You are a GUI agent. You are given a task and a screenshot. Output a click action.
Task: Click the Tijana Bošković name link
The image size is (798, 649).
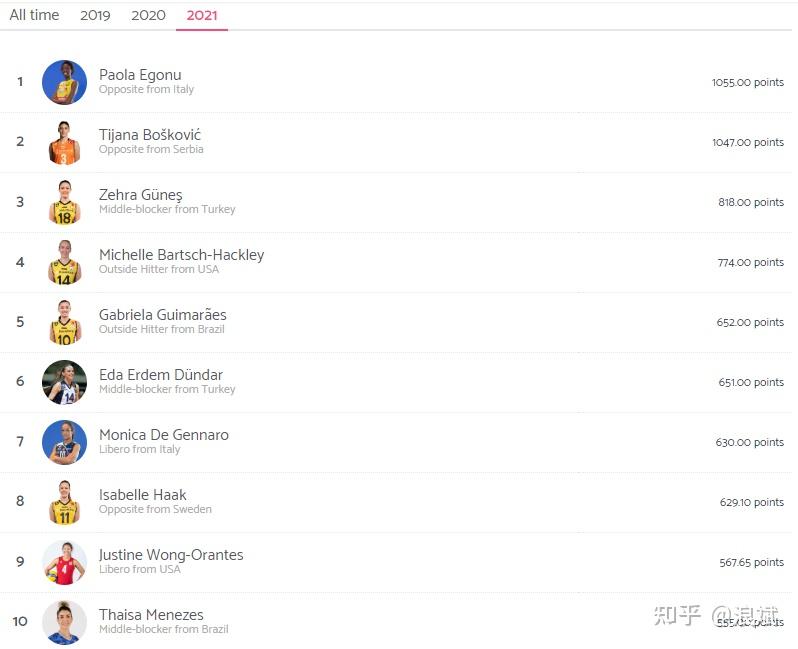pyautogui.click(x=150, y=135)
